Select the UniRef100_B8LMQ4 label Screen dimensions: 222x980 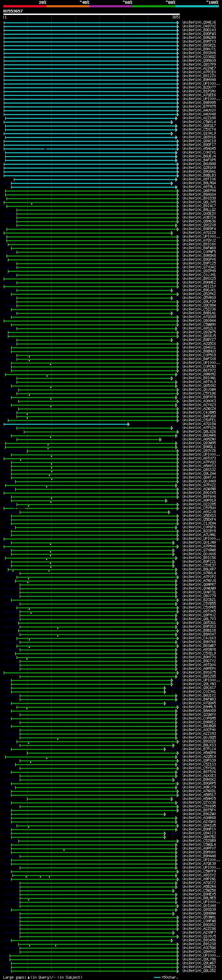[x=199, y=183]
